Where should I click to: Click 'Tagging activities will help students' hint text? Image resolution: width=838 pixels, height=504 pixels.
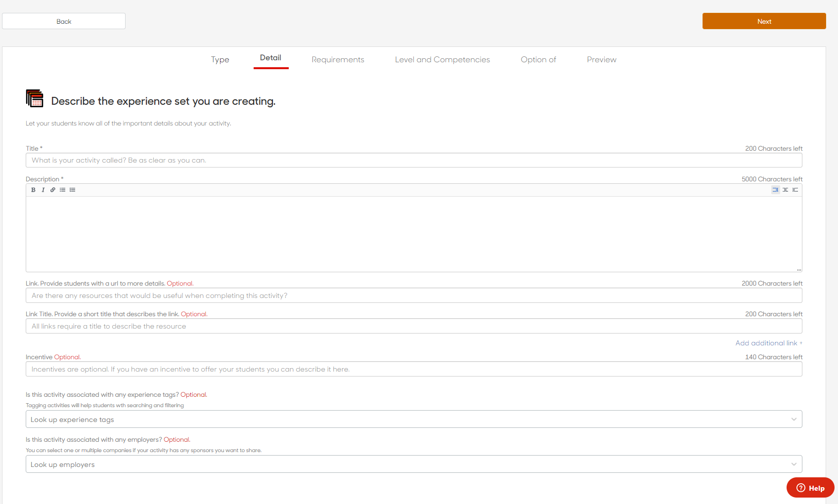(x=105, y=406)
